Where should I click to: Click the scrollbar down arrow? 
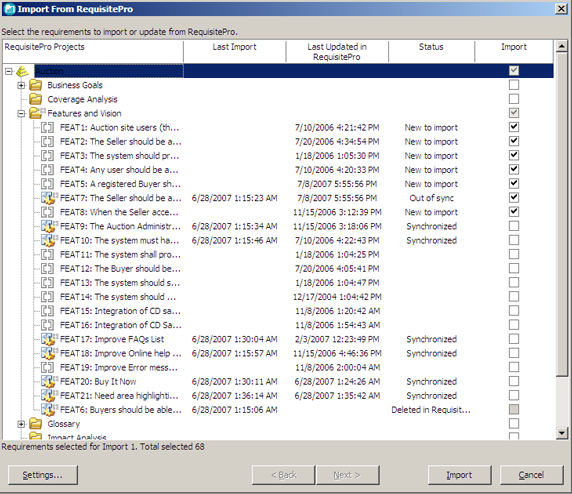562,433
